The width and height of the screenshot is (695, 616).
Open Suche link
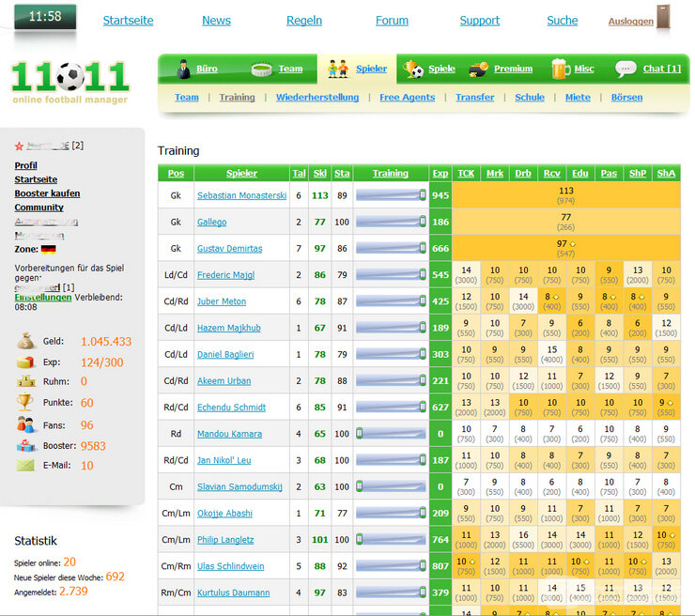pos(562,21)
